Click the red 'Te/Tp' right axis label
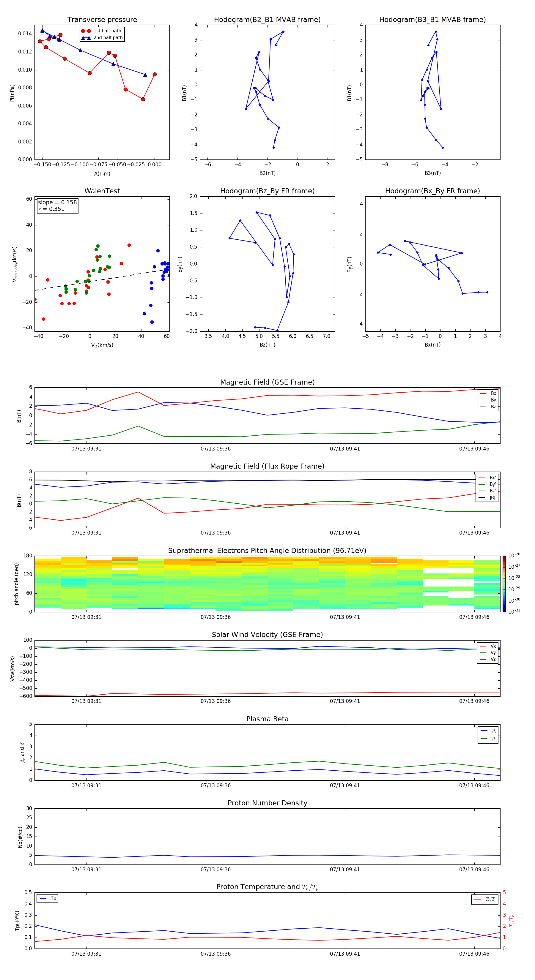This screenshot has height=980, width=535. (x=512, y=921)
